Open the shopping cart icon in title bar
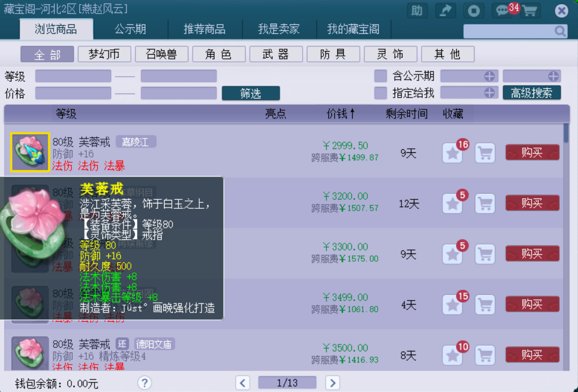This screenshot has width=578, height=392. point(530,10)
